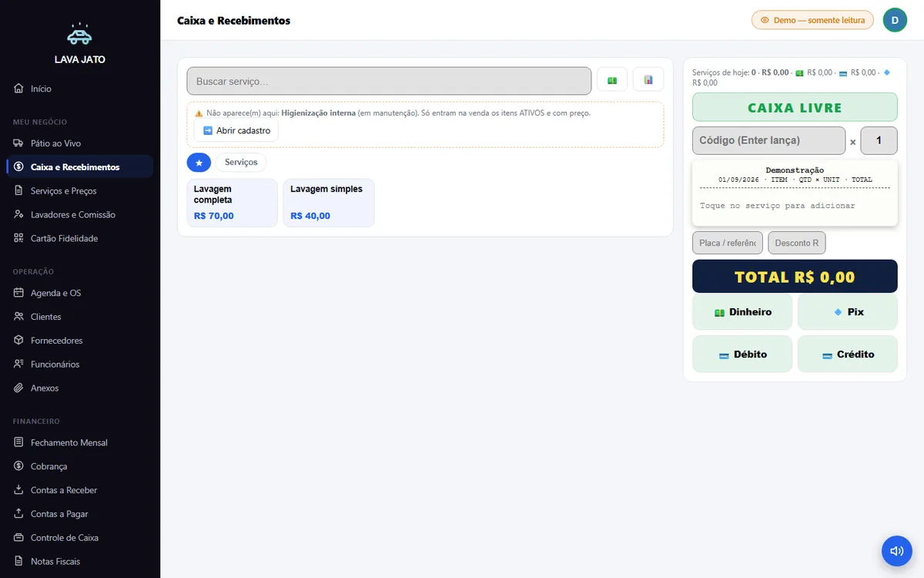Select the Crédito payment button

848,355
